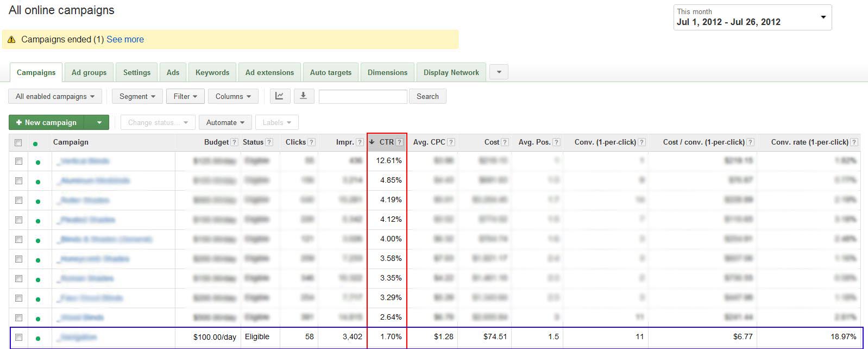
Task: Click the help icon beside Clicks header
Action: 312,142
